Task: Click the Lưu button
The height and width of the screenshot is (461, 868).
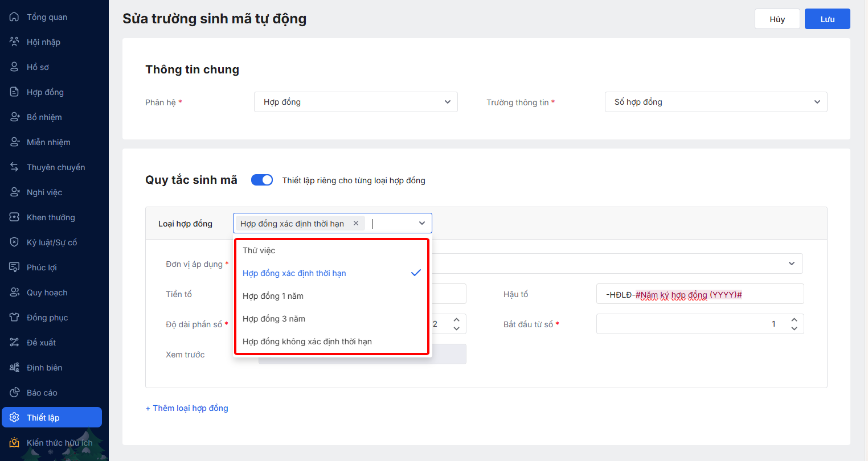Action: pyautogui.click(x=827, y=19)
